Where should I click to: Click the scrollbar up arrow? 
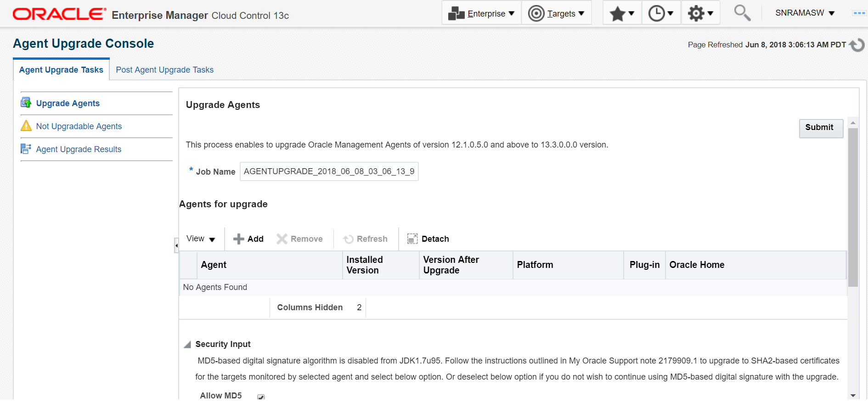853,123
